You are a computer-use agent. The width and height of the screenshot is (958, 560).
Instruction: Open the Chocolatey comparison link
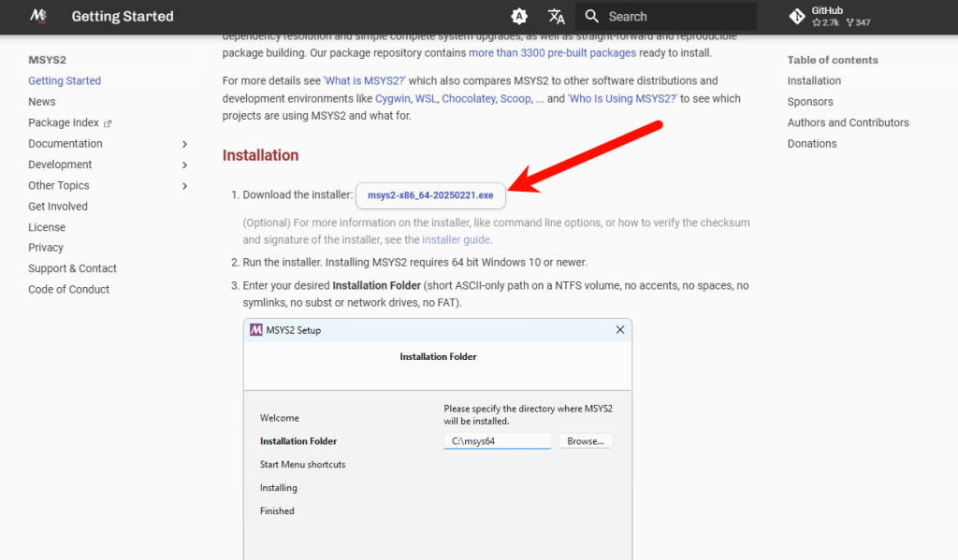(x=469, y=98)
